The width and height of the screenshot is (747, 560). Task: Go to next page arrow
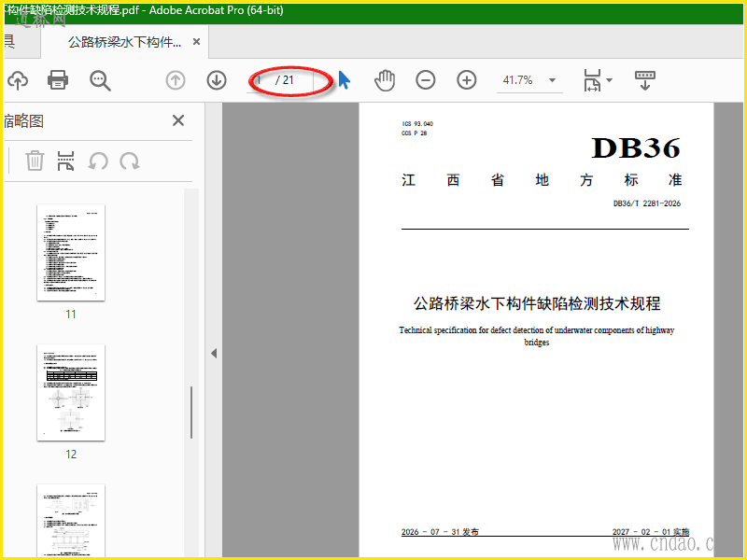(217, 80)
